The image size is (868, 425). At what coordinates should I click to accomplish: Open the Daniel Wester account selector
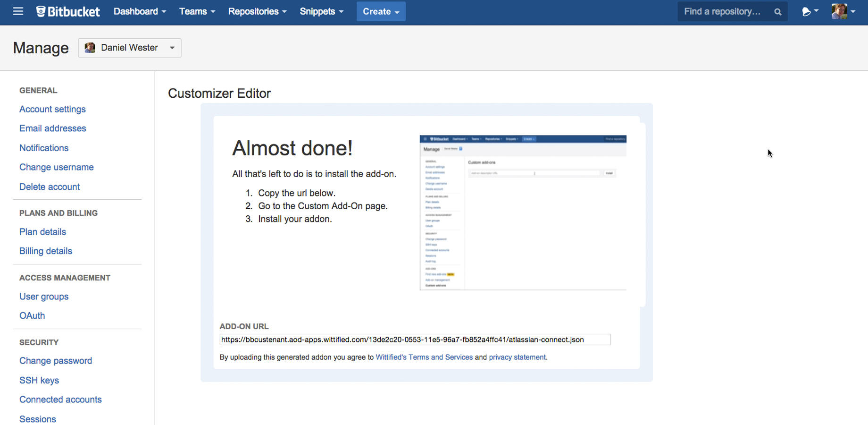point(130,48)
